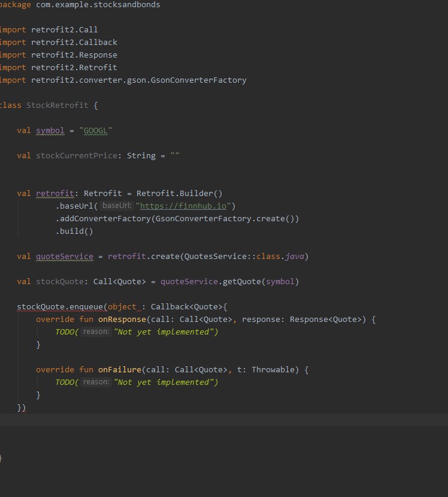Click the Throwable parameter type
448x497 pixels.
click(273, 370)
